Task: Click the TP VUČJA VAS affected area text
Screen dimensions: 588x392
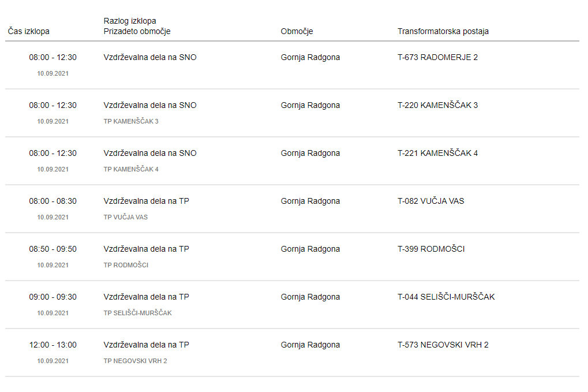Action: (x=126, y=217)
